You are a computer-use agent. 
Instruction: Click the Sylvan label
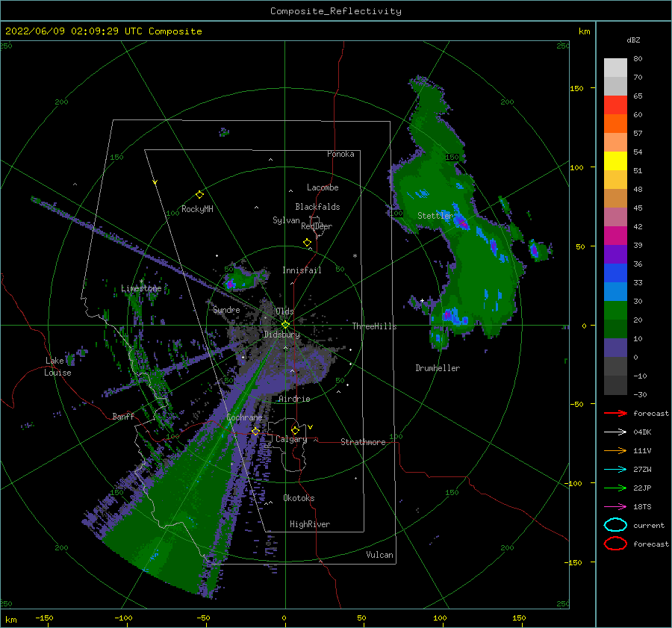286,220
